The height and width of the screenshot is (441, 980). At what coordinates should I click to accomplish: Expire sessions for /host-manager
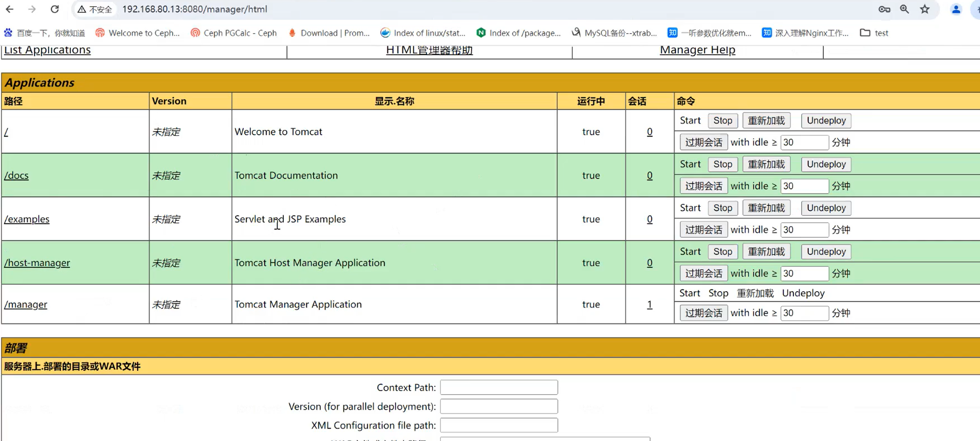704,274
